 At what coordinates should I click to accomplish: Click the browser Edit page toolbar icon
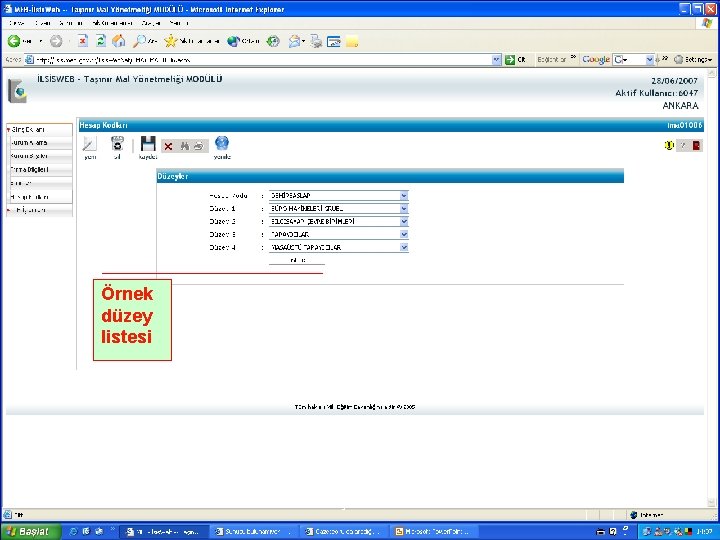point(334,42)
